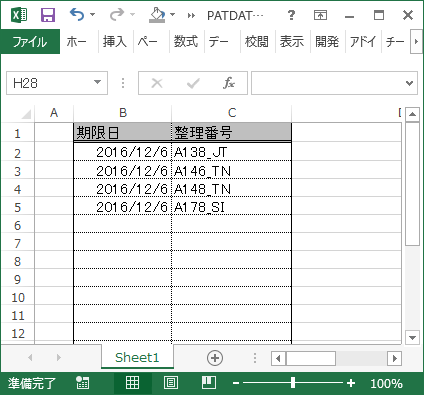Image resolution: width=424 pixels, height=395 pixels.
Task: Open the redo history dropdown arrow
Action: 133,15
